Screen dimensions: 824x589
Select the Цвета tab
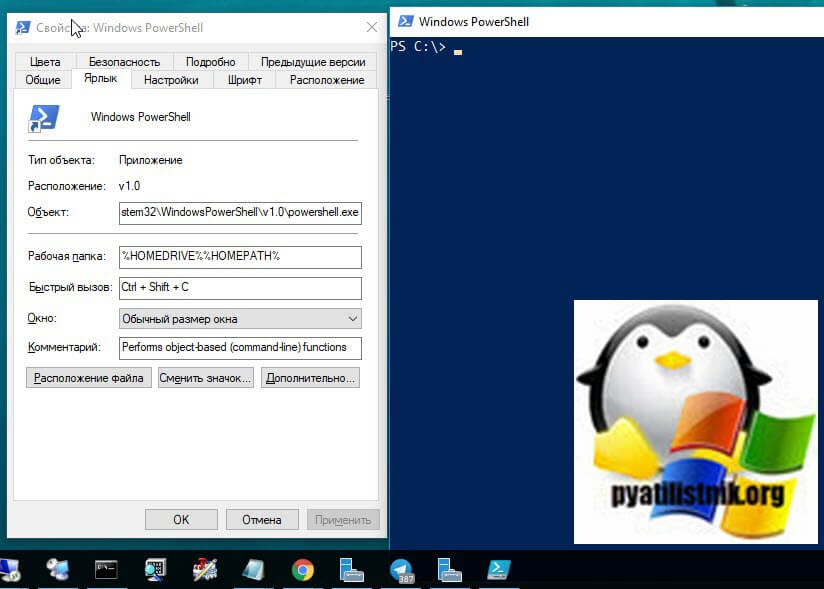[x=45, y=62]
